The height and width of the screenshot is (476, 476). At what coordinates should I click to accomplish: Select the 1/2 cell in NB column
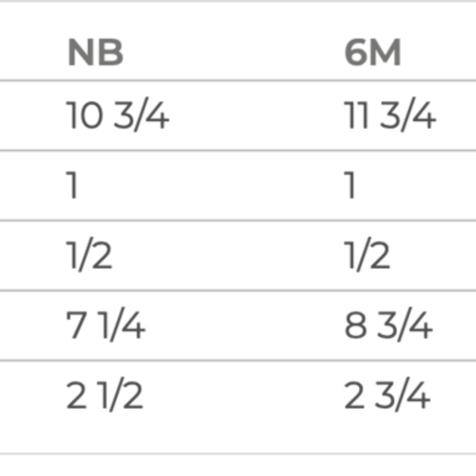(x=89, y=255)
